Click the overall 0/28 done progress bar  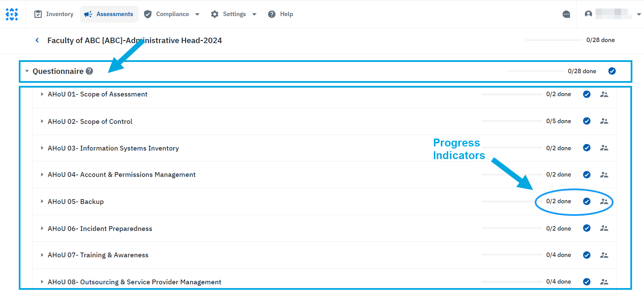[x=553, y=40]
